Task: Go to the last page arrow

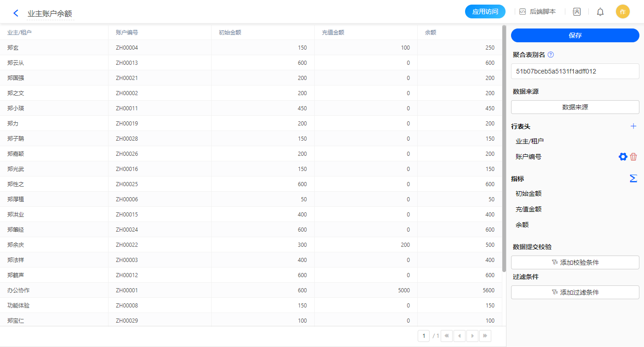Action: [x=485, y=336]
